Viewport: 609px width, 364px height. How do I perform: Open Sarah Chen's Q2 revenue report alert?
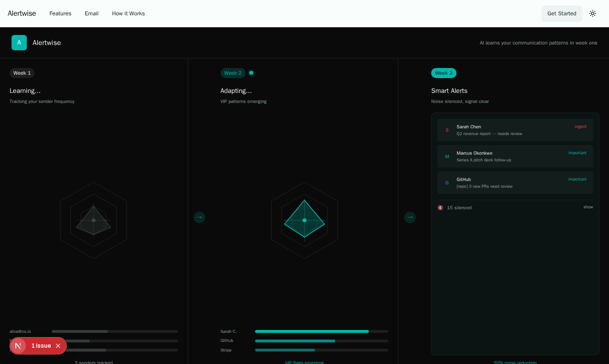point(515,130)
